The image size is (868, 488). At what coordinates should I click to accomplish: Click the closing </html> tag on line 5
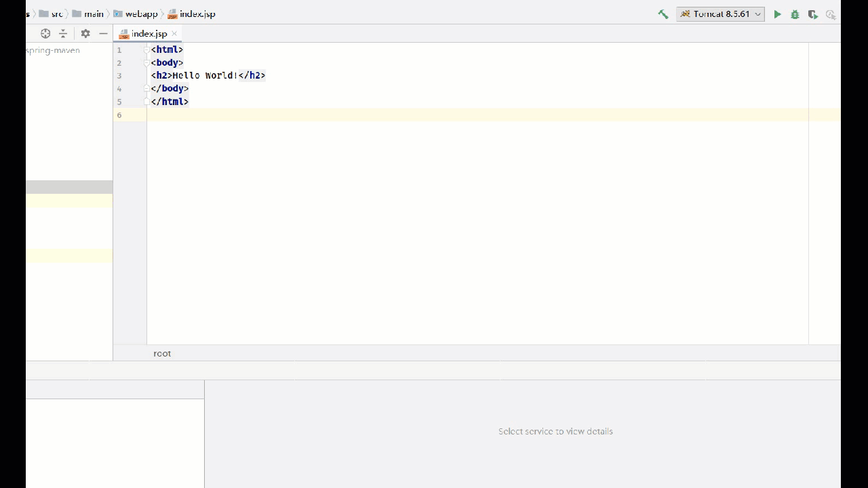(170, 102)
